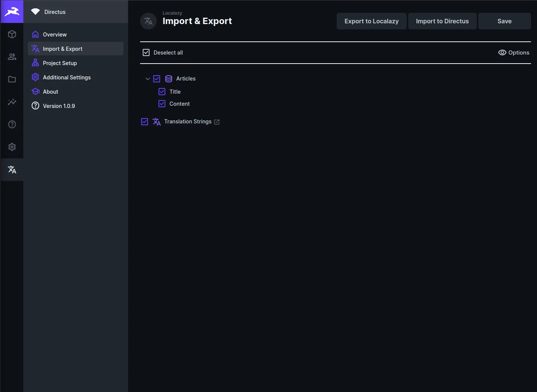Image resolution: width=537 pixels, height=392 pixels.
Task: Open the Localazy translate module icon
Action: 12,170
